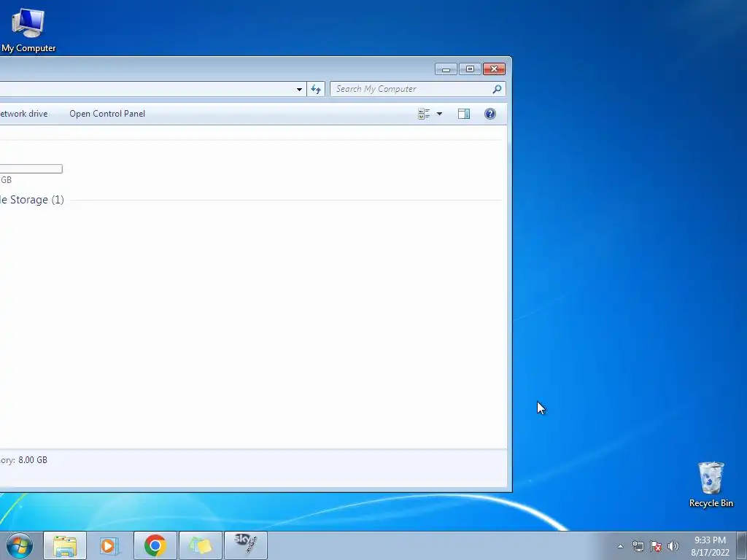
Task: Open the My Computer desktop icon
Action: click(28, 30)
